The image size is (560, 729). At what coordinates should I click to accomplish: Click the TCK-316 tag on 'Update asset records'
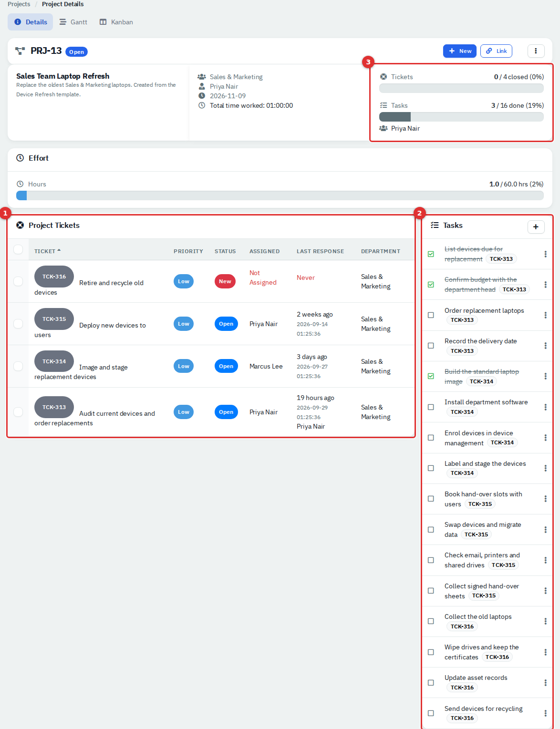tap(462, 688)
